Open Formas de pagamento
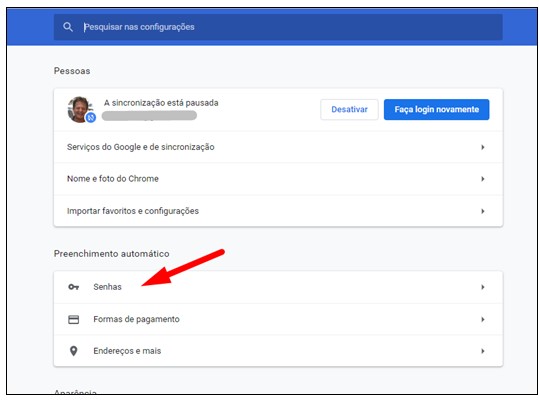 pos(278,319)
